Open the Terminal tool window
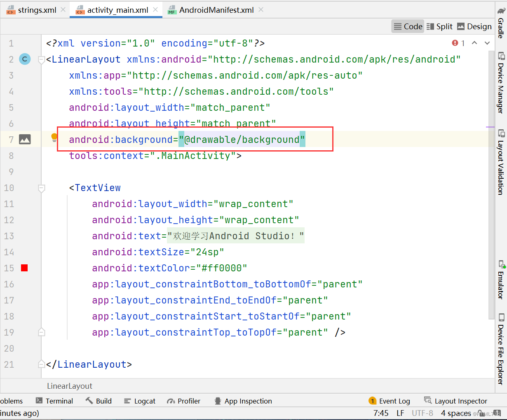 tap(54, 401)
